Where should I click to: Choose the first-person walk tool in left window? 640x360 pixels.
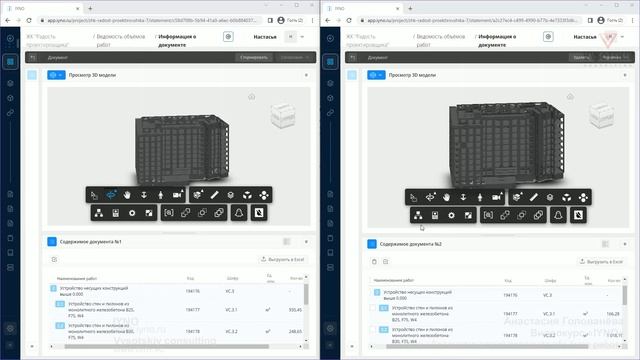(160, 195)
